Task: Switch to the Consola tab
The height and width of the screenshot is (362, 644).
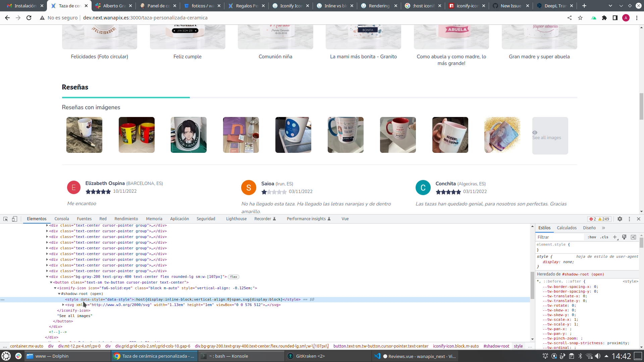Action: (x=61, y=219)
